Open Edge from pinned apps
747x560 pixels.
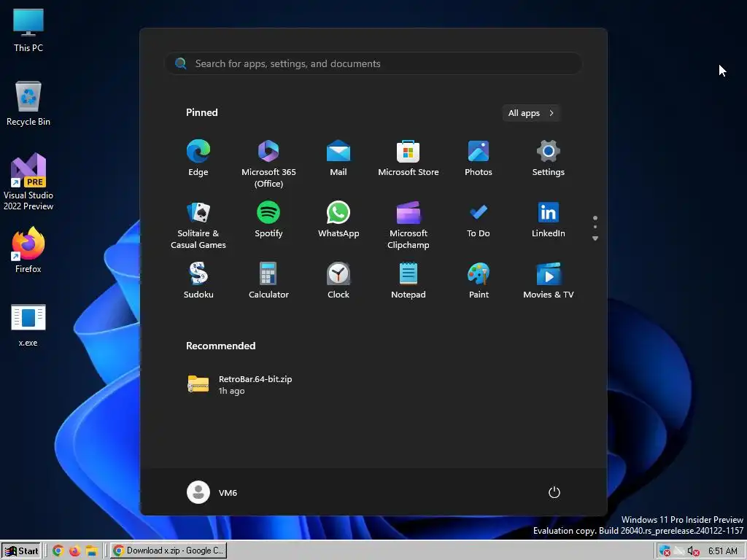[x=198, y=158]
